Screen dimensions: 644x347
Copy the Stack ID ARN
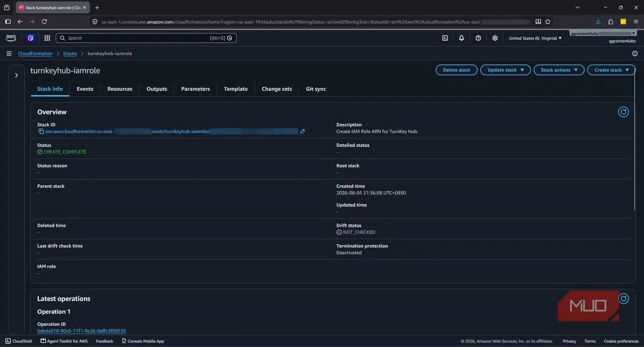point(41,131)
